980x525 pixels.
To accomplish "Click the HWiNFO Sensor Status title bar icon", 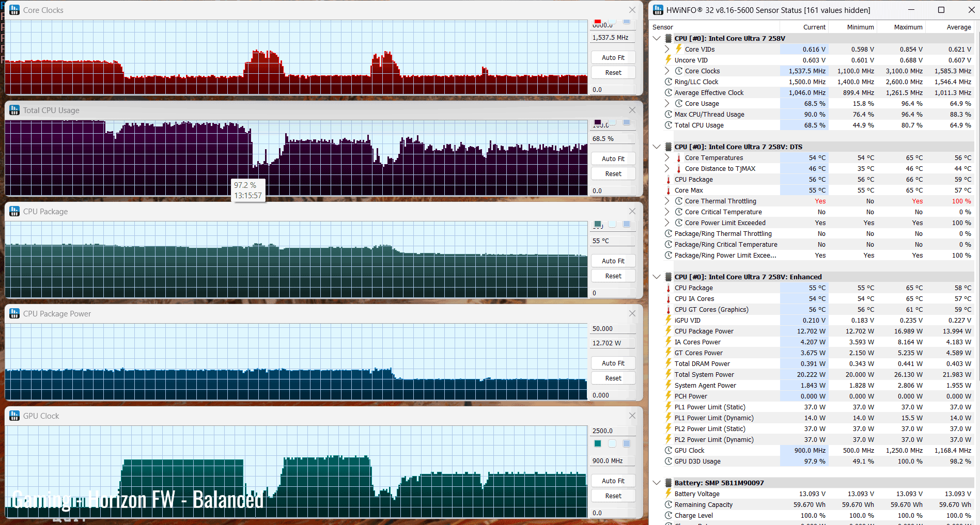I will pos(658,10).
